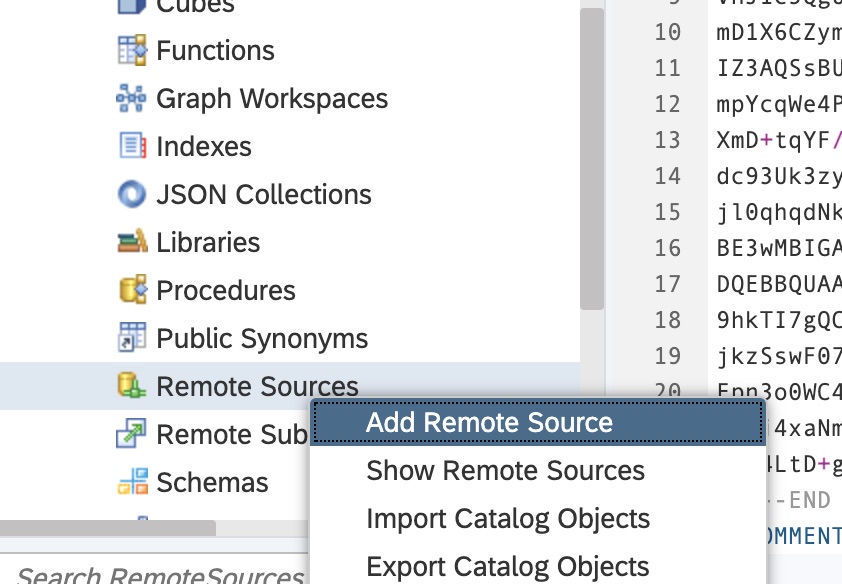Image resolution: width=842 pixels, height=584 pixels.
Task: Open the Graph Workspaces tree item
Action: (272, 98)
